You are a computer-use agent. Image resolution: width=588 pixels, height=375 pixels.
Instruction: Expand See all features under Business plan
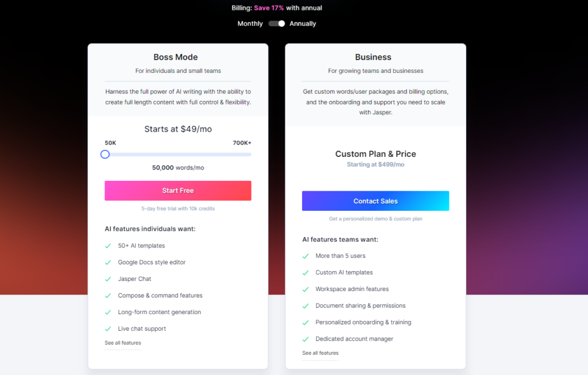point(320,353)
